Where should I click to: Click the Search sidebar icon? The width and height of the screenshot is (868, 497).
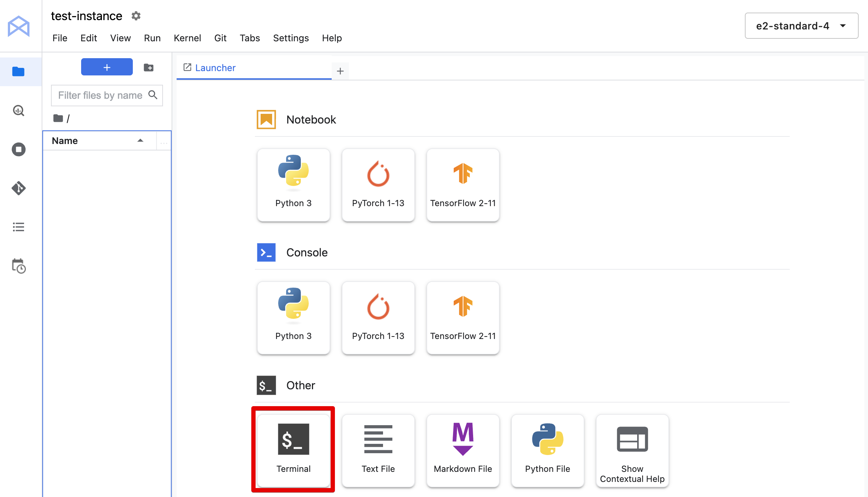coord(18,110)
